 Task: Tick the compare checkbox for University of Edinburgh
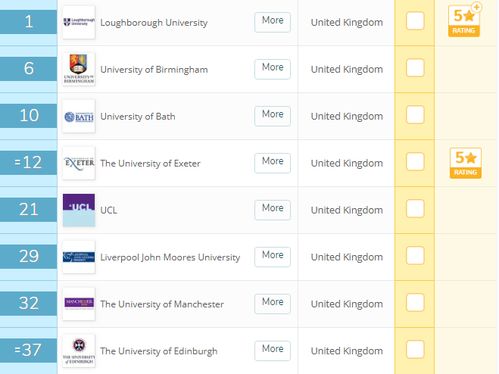click(x=415, y=350)
